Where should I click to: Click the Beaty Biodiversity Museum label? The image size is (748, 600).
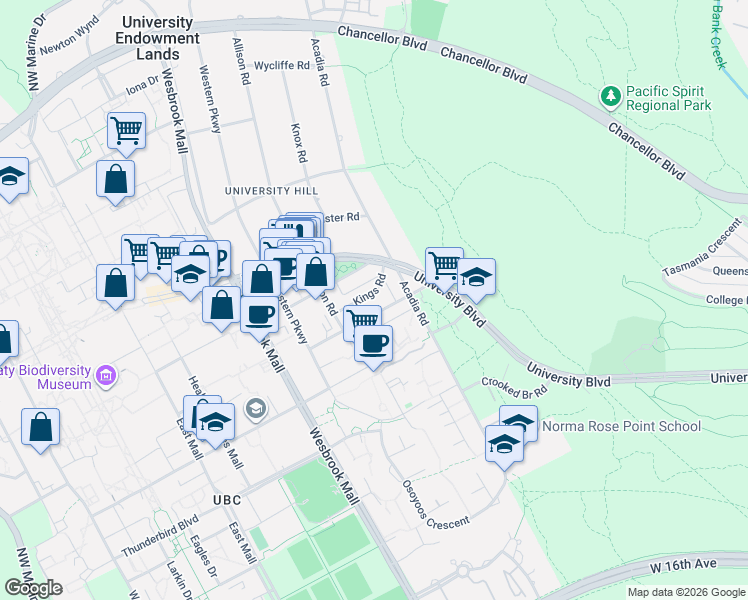point(45,377)
